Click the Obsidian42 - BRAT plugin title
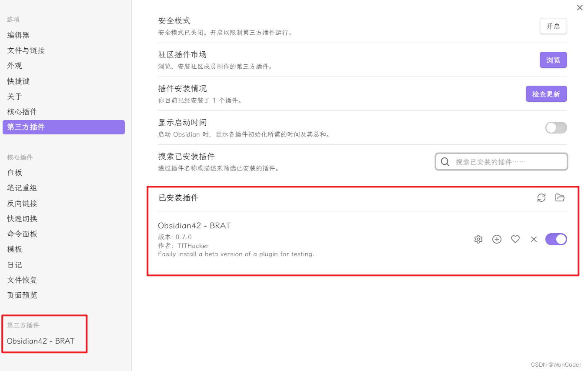The width and height of the screenshot is (588, 371). pyautogui.click(x=194, y=226)
